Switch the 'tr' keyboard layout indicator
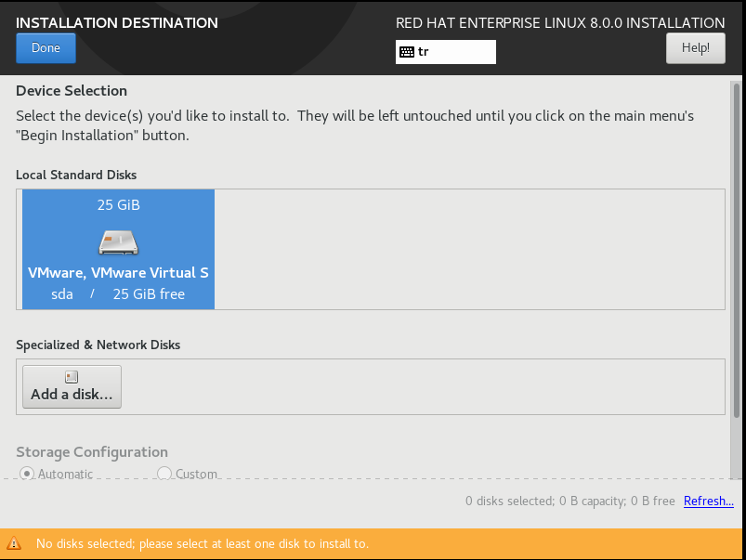Viewport: 746px width, 560px height. tap(446, 52)
